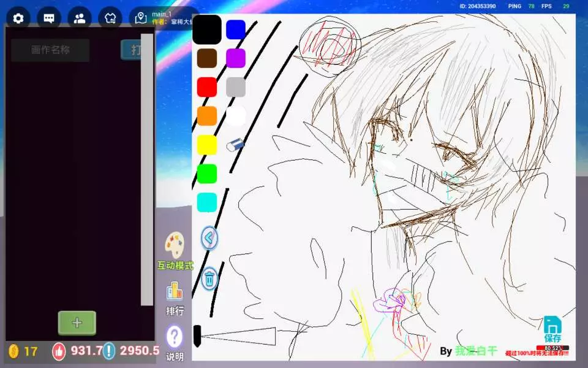Click the main_1 map name label
The image size is (588, 368).
point(162,14)
